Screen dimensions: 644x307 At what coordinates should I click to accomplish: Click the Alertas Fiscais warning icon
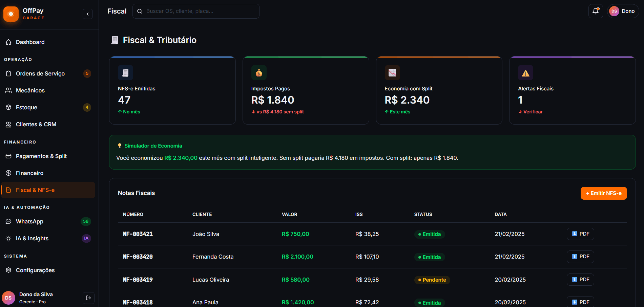point(525,73)
